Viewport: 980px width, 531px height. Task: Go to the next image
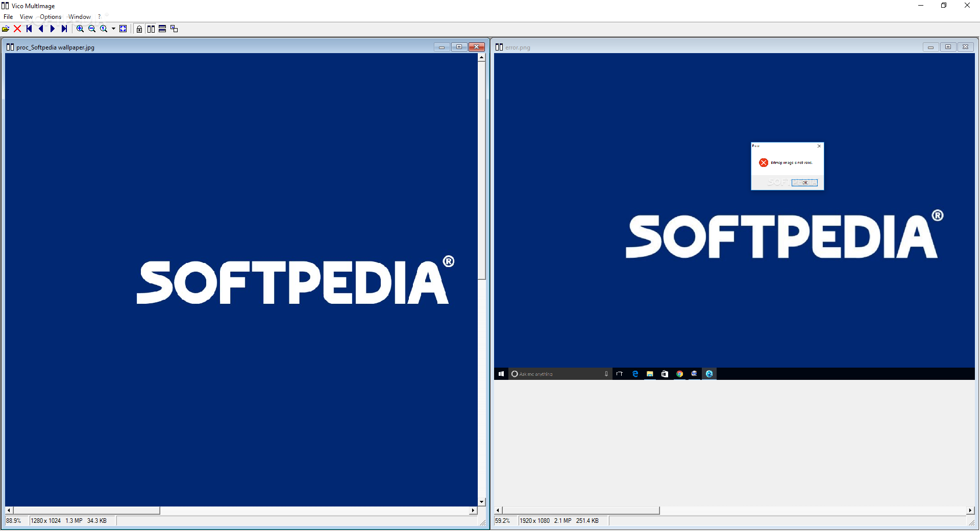[x=53, y=29]
